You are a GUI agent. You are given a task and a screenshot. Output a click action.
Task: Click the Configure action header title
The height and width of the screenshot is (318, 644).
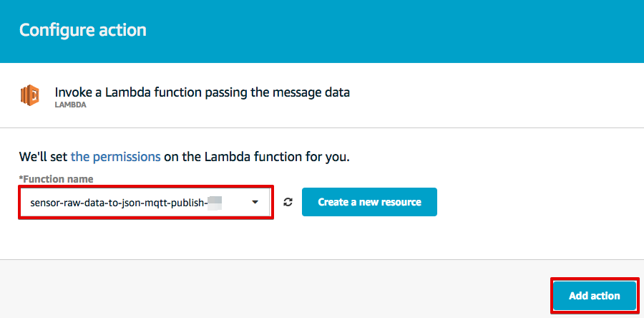[83, 30]
